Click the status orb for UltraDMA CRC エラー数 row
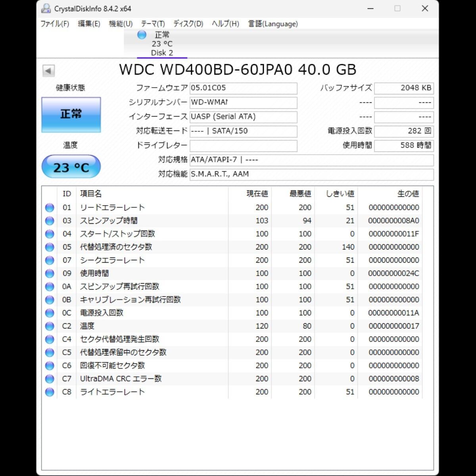The width and height of the screenshot is (476, 476). [50, 379]
